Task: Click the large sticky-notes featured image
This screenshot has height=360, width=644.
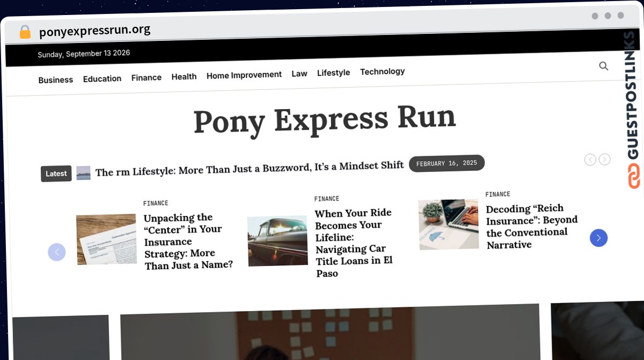Action: coord(330,332)
